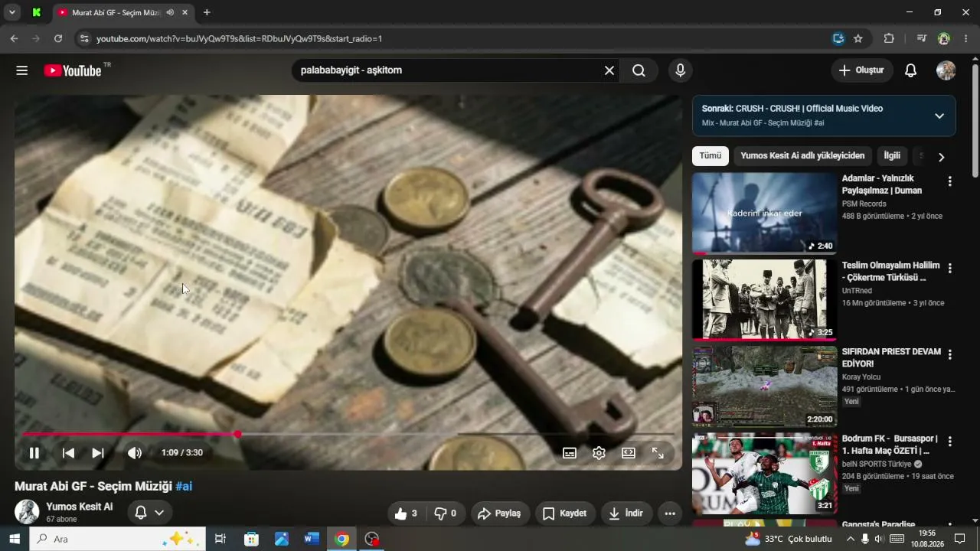Go to the YouTube home logo
This screenshot has height=551, width=980.
(x=73, y=70)
